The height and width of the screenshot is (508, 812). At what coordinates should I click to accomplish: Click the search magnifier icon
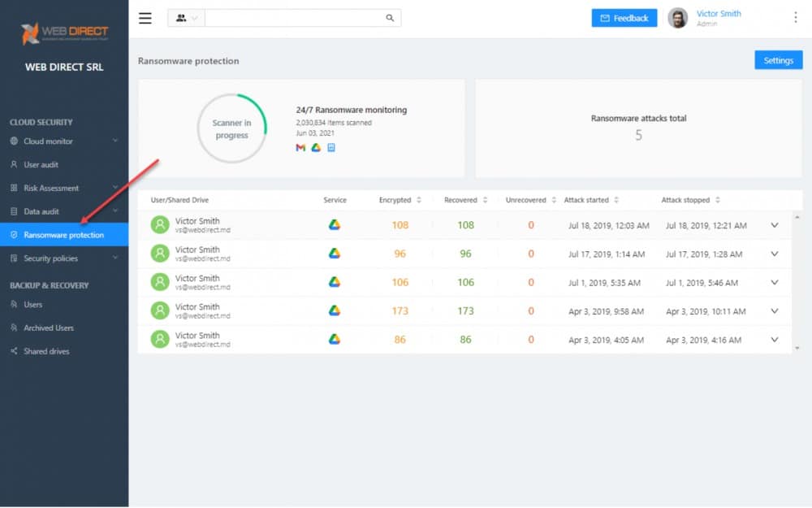pyautogui.click(x=390, y=18)
